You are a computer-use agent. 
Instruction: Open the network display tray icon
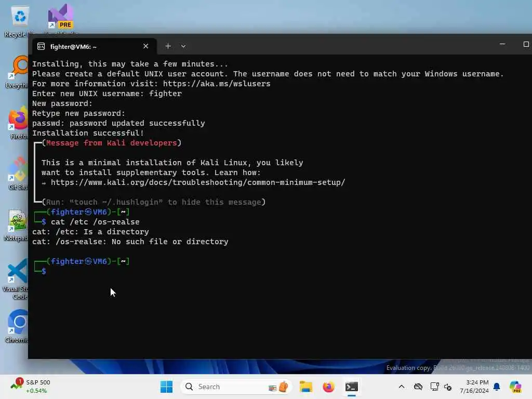pyautogui.click(x=434, y=387)
